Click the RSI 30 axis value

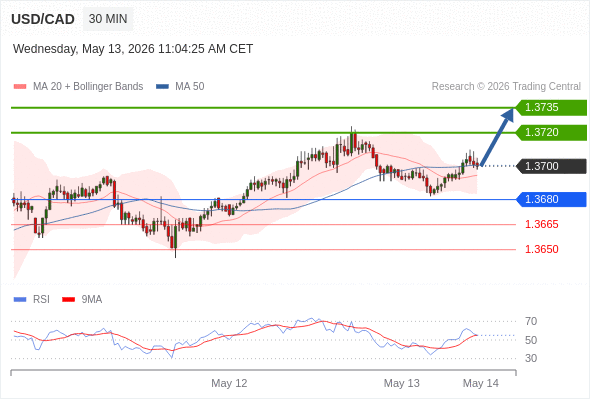pyautogui.click(x=531, y=358)
